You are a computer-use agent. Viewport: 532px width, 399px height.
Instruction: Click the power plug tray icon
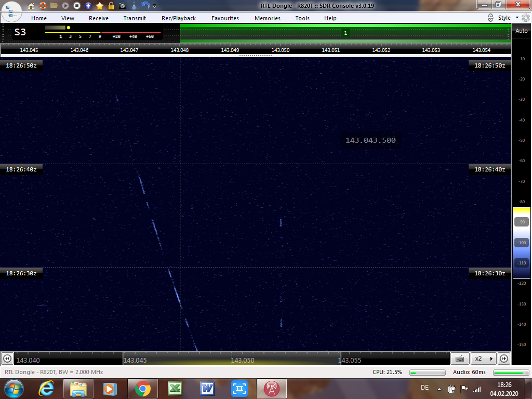(x=451, y=389)
